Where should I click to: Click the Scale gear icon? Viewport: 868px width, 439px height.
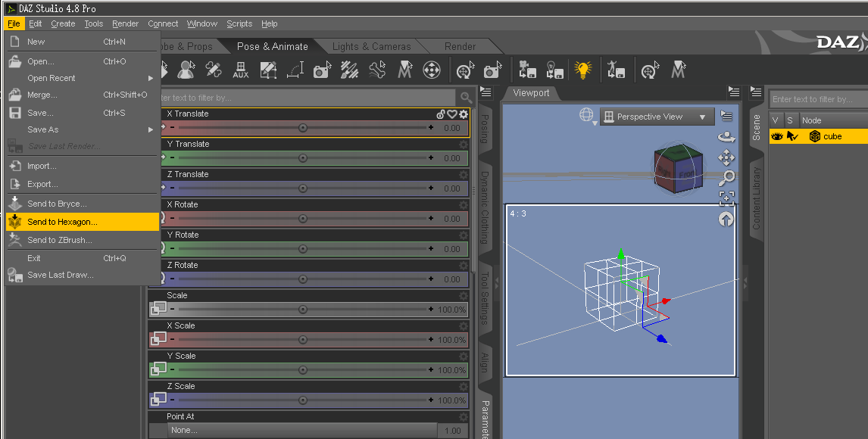pos(464,296)
